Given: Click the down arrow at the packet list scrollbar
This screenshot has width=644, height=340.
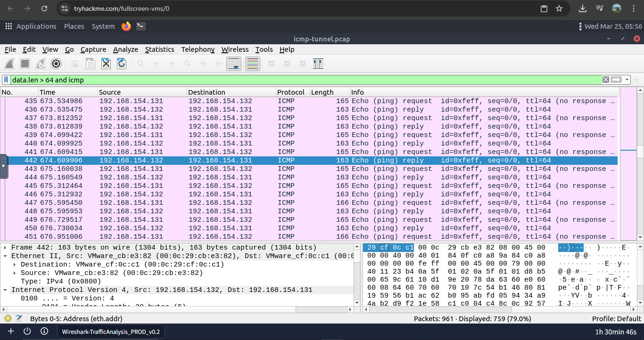Looking at the screenshot, I should (x=640, y=237).
